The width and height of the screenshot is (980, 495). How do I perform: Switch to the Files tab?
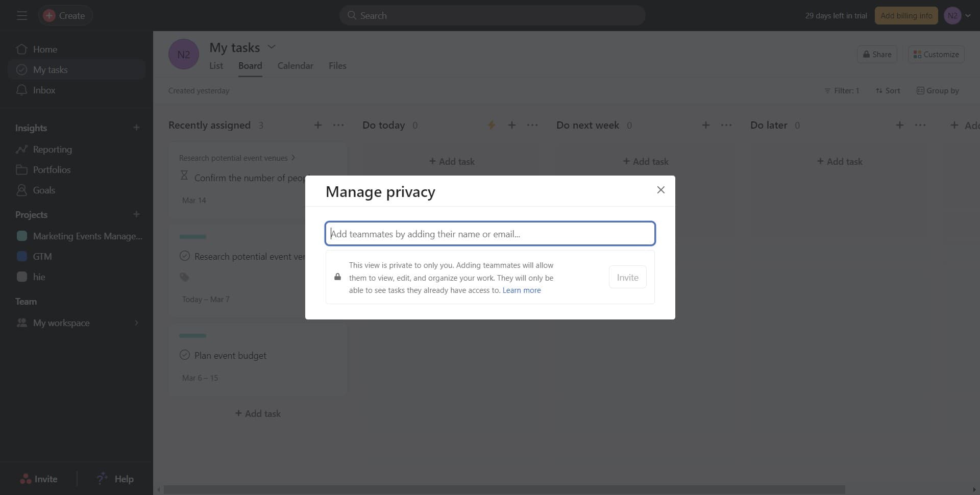tap(337, 65)
